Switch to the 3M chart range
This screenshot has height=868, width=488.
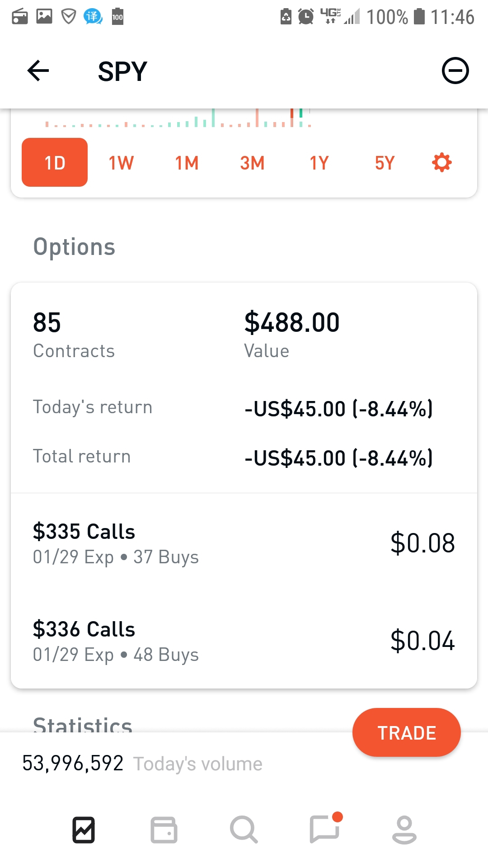pos(252,163)
